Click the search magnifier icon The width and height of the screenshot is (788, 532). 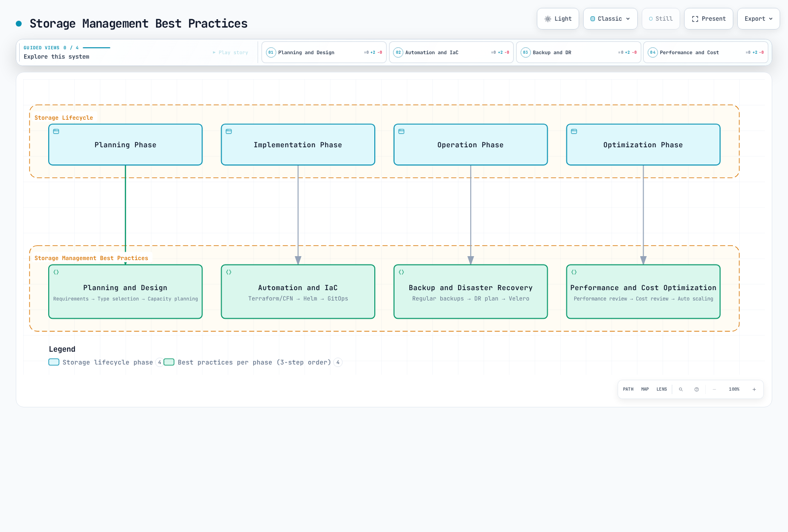click(x=681, y=389)
